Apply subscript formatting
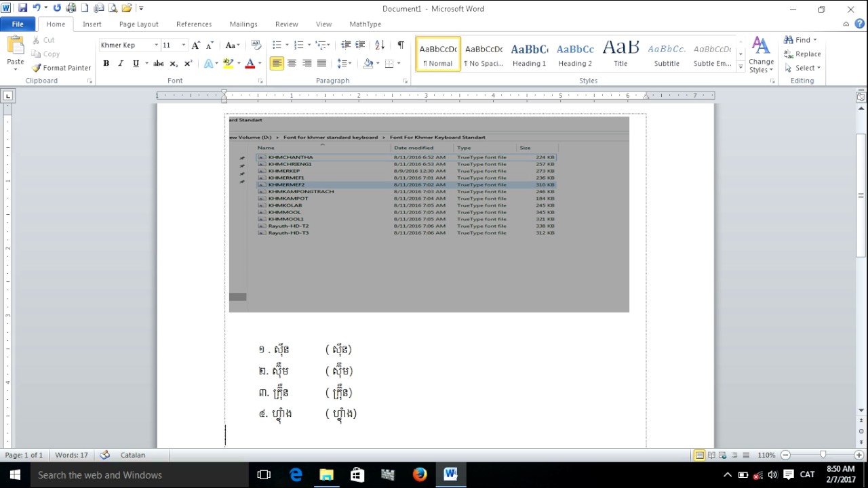Image resolution: width=868 pixels, height=488 pixels. (174, 63)
